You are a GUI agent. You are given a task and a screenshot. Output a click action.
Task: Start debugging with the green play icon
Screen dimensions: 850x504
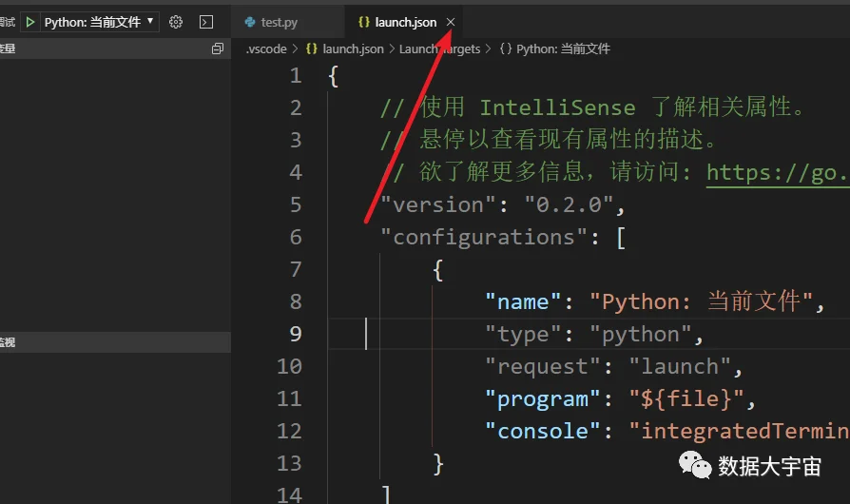click(30, 22)
